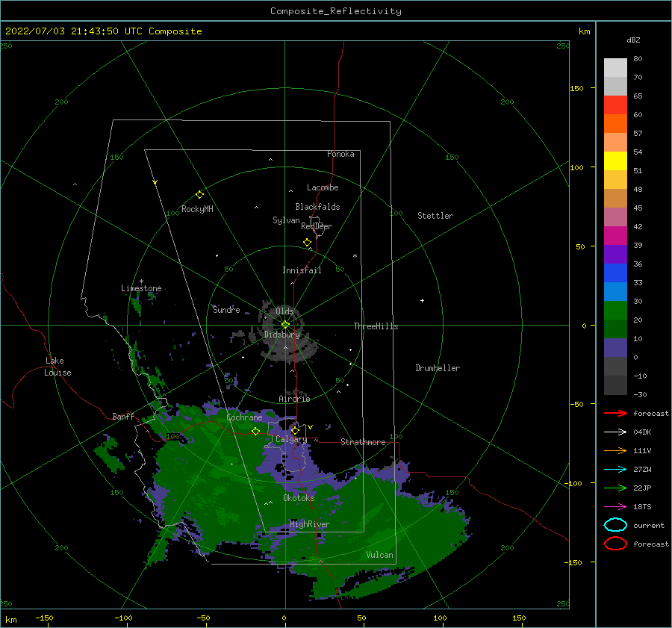Click the 'Composite_Reflectivity' title
Image resolution: width=672 pixels, height=628 pixels.
coord(336,11)
